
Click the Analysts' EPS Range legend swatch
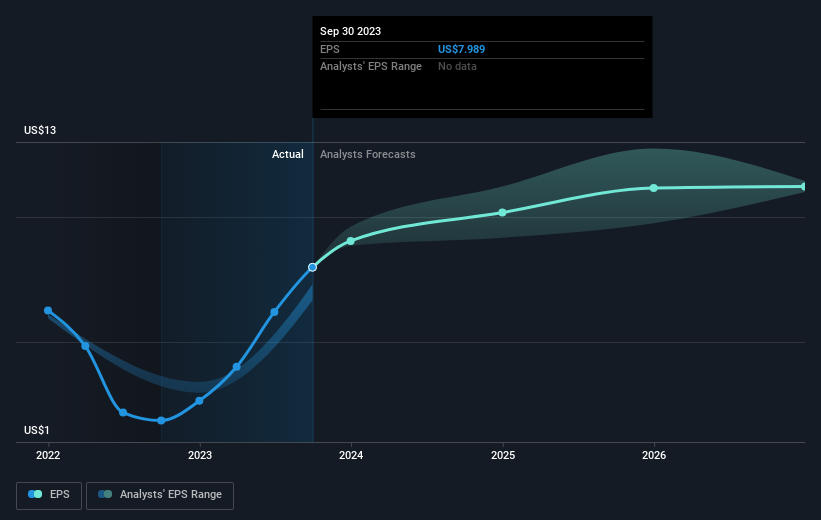click(105, 494)
